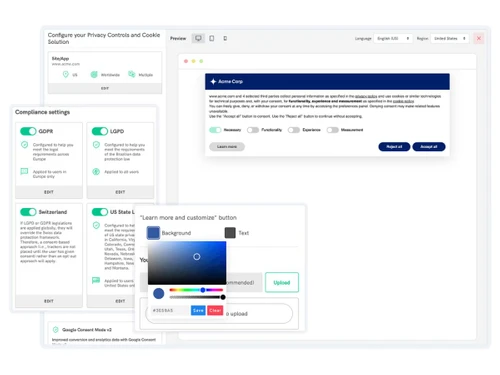This screenshot has height=375, width=500.
Task: Toggle the US State Laws switch
Action: 100,212
